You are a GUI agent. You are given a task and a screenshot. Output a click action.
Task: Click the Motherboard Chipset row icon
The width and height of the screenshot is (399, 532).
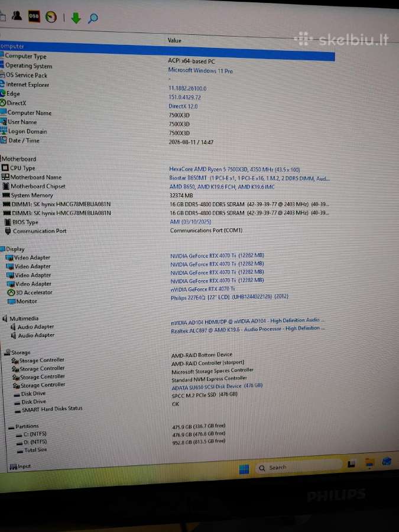[6, 186]
